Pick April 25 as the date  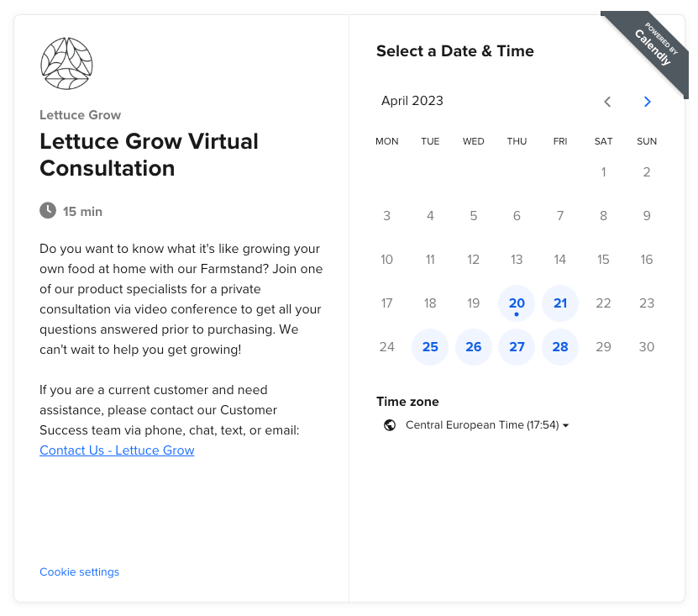(x=430, y=347)
